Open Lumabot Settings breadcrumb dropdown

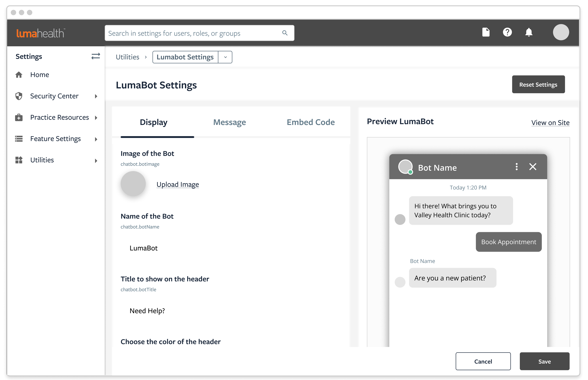coord(225,57)
